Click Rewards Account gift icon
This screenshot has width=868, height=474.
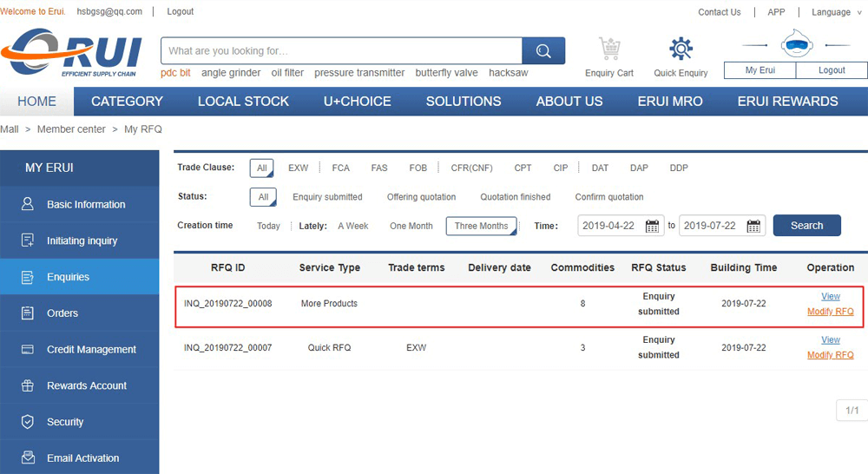point(27,385)
